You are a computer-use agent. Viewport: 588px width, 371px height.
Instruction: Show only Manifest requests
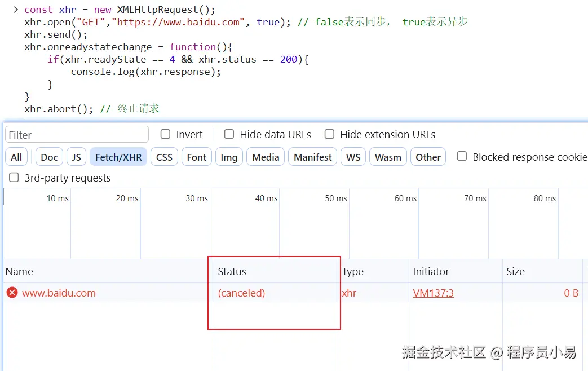[x=313, y=157]
